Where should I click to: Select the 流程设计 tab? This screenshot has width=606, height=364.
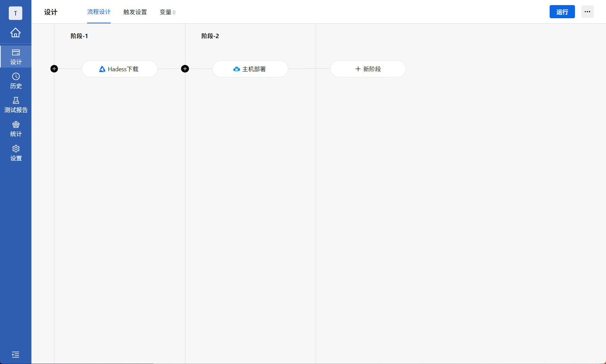99,12
